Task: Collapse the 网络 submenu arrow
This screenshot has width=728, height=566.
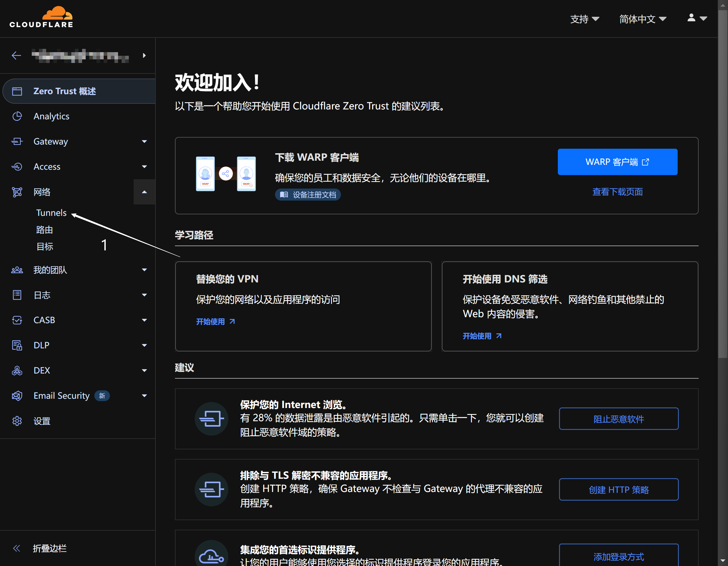Action: pyautogui.click(x=144, y=192)
